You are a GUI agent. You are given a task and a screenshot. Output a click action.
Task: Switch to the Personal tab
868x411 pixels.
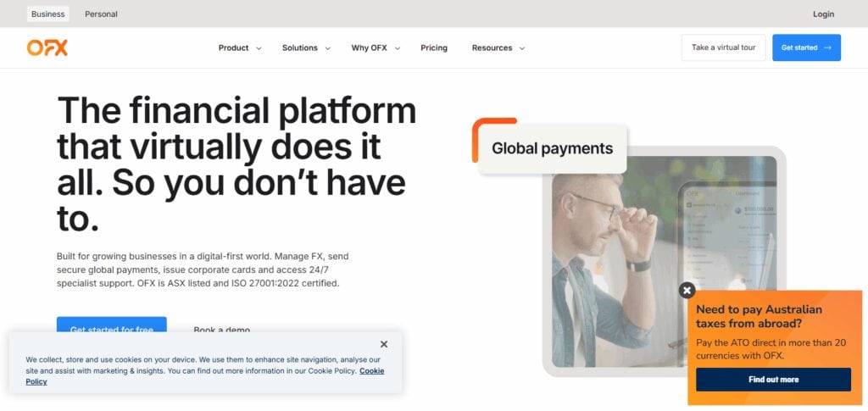(101, 14)
